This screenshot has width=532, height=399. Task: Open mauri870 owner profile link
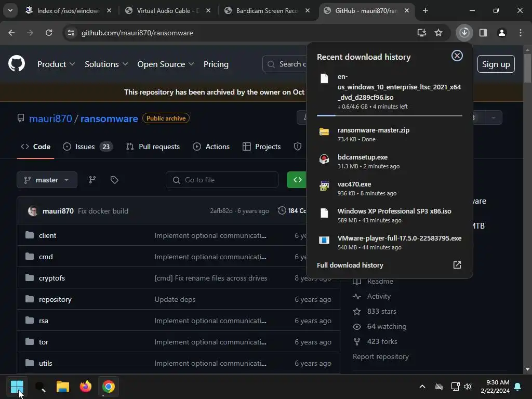coord(50,118)
